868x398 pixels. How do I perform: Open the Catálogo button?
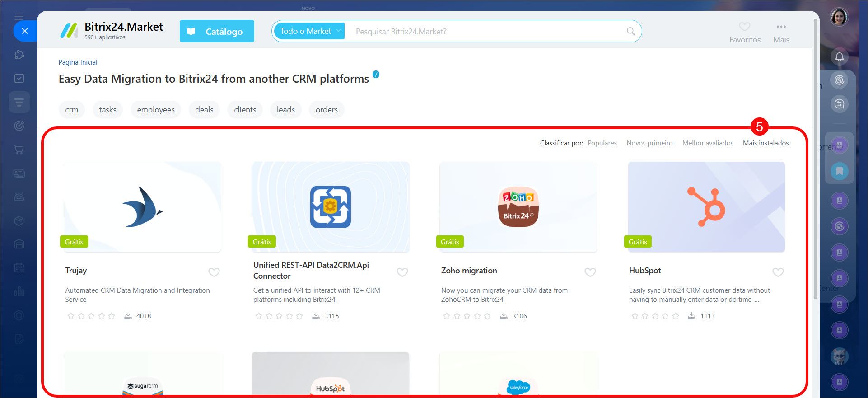coord(217,31)
